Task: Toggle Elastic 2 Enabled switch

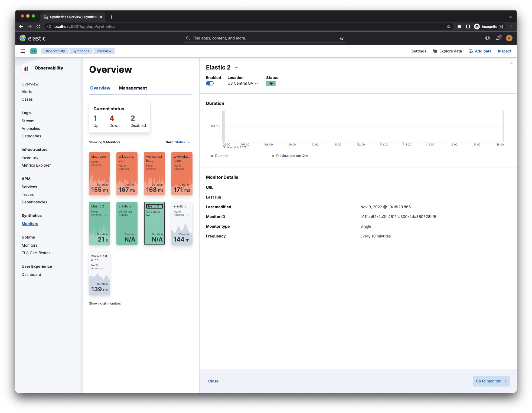Action: (210, 83)
